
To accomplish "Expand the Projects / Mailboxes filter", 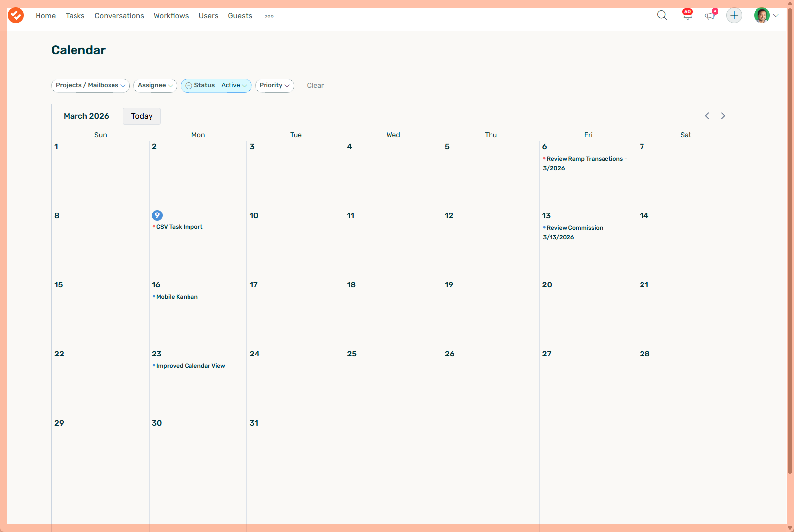I will [90, 86].
